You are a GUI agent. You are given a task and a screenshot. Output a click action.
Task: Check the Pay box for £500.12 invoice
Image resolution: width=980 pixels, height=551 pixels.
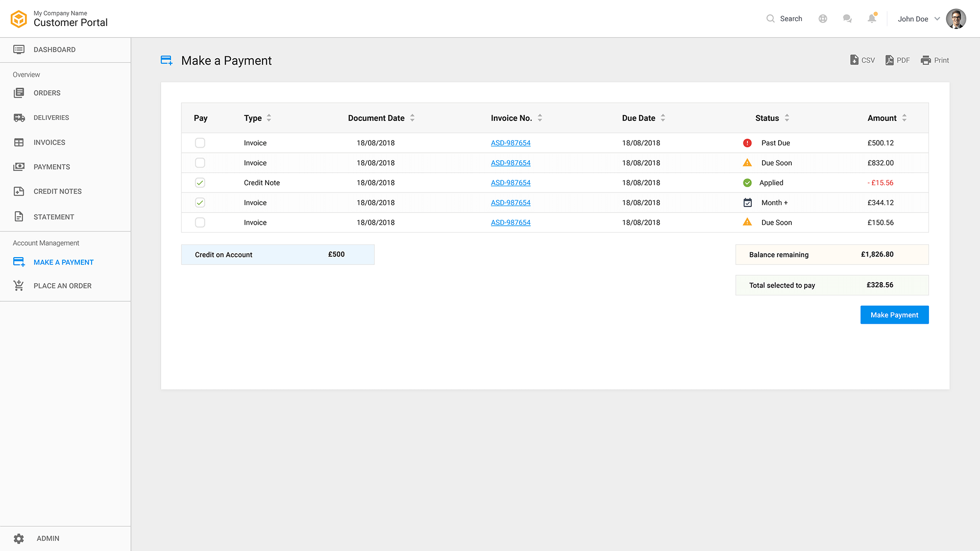coord(200,143)
